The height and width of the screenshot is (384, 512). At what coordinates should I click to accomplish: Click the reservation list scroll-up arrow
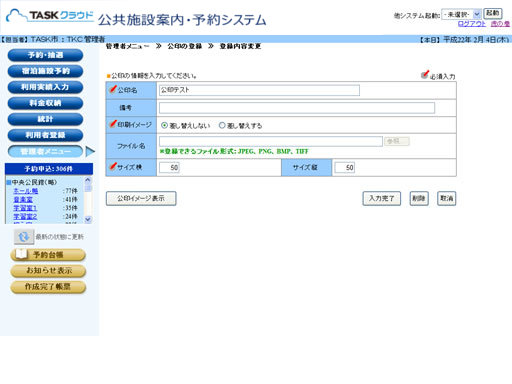click(88, 180)
